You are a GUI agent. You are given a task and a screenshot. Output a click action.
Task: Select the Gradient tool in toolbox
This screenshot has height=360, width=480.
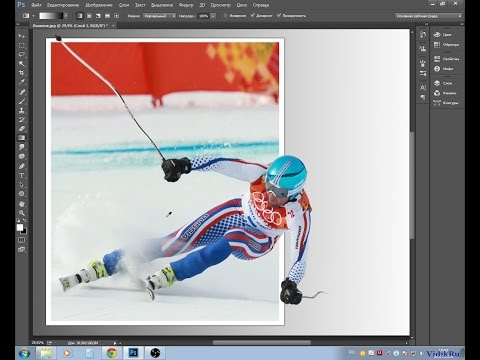22,138
